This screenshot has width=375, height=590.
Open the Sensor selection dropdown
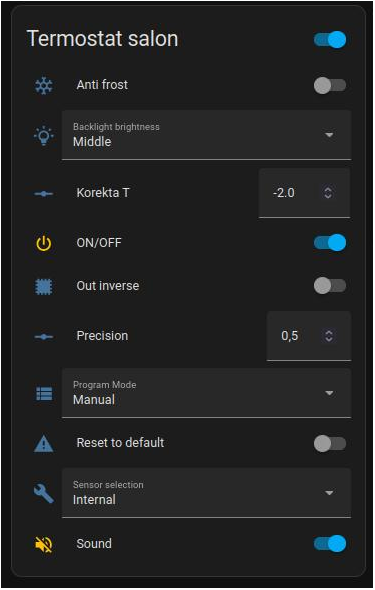coord(206,493)
